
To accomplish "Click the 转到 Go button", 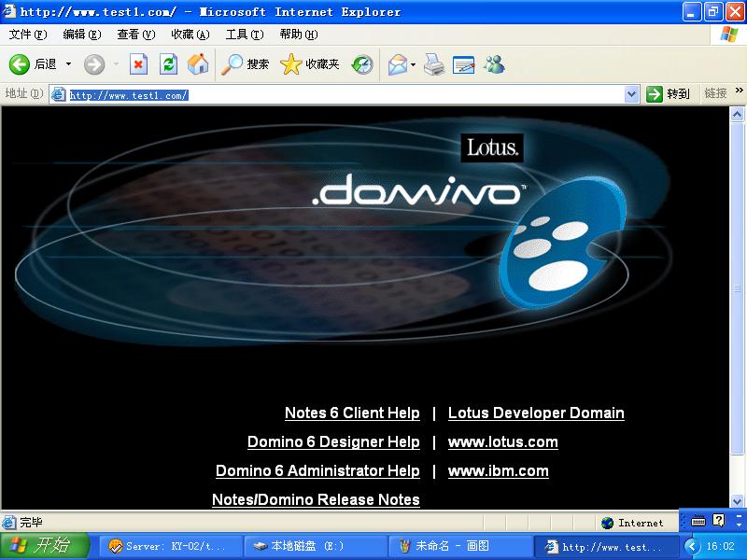I will tap(669, 94).
